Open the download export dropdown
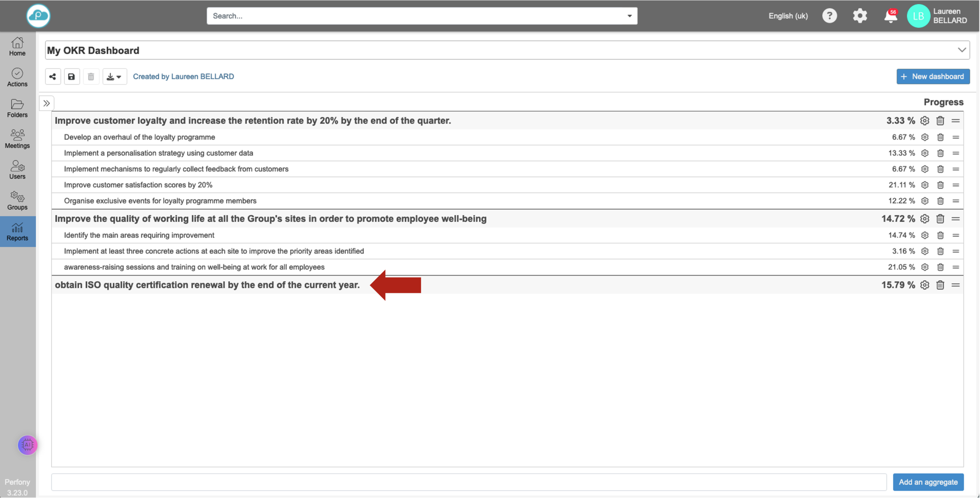The width and height of the screenshot is (980, 498). click(114, 77)
